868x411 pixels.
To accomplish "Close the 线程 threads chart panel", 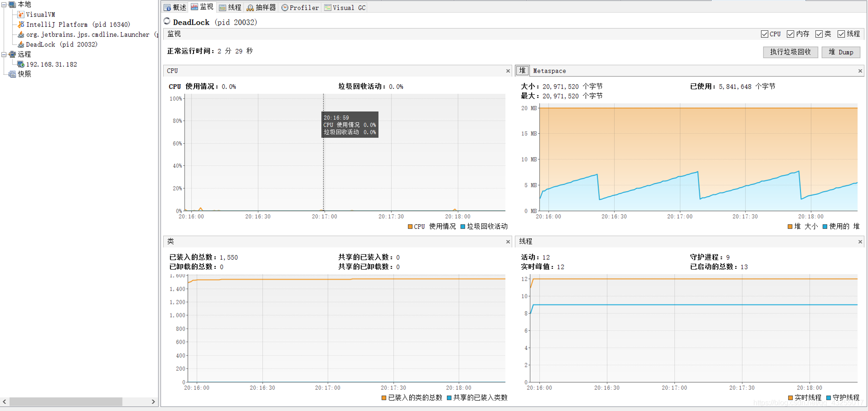I will click(860, 242).
